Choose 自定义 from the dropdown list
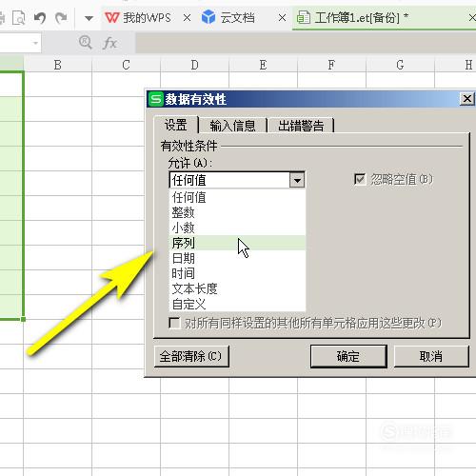The height and width of the screenshot is (476, 476). 237,304
